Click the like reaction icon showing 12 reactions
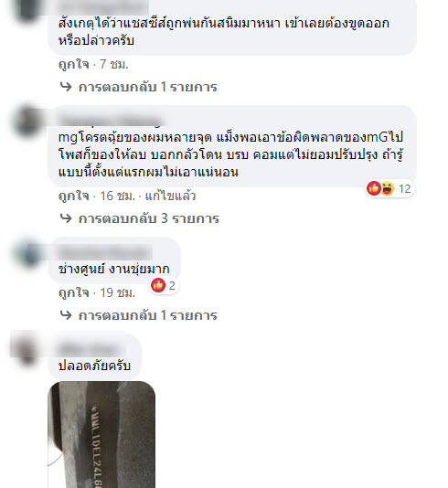 click(x=374, y=188)
